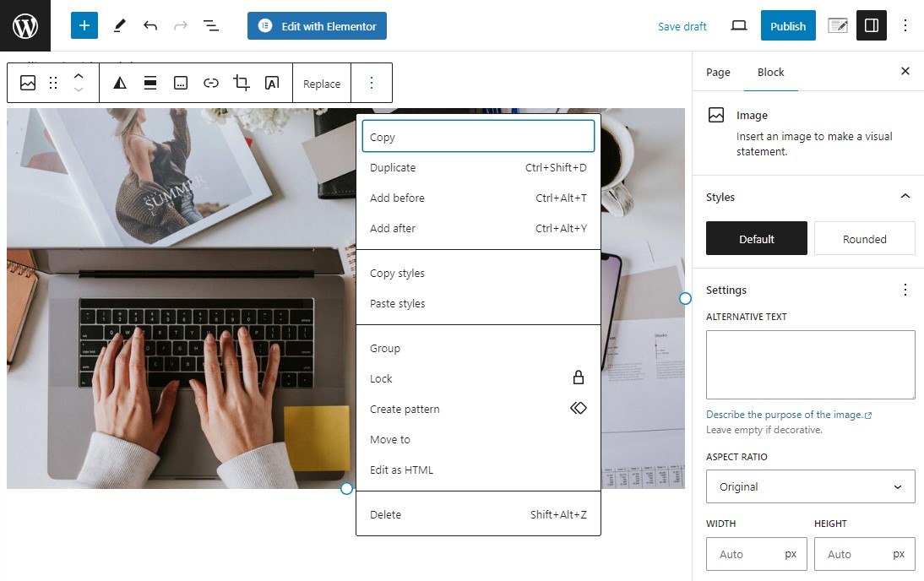The width and height of the screenshot is (924, 581).
Task: Click Edit with Elementor button
Action: 317,26
